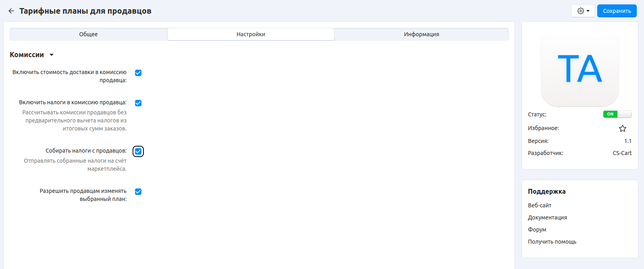Select the Настройки tab
644x269 pixels.
[x=251, y=34]
